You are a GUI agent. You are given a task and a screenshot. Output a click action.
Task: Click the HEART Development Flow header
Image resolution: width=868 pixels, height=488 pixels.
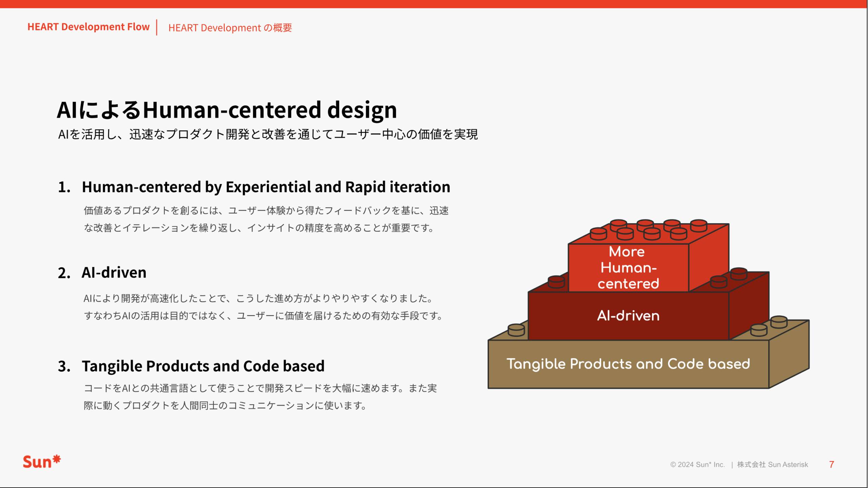(88, 27)
